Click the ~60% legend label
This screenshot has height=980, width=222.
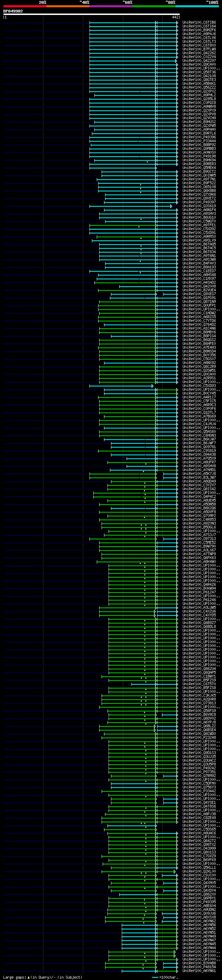tap(127, 2)
